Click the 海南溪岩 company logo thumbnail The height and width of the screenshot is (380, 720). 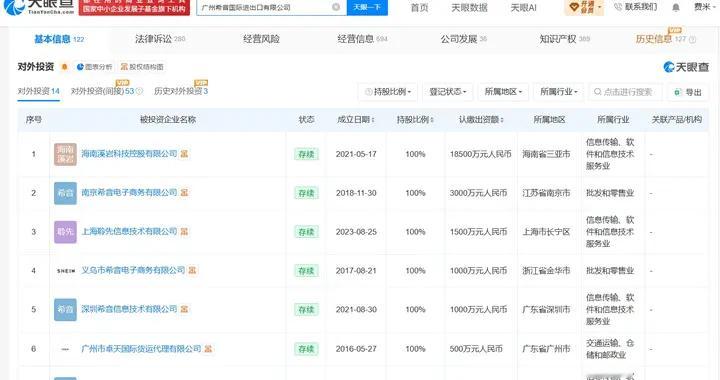coord(65,154)
